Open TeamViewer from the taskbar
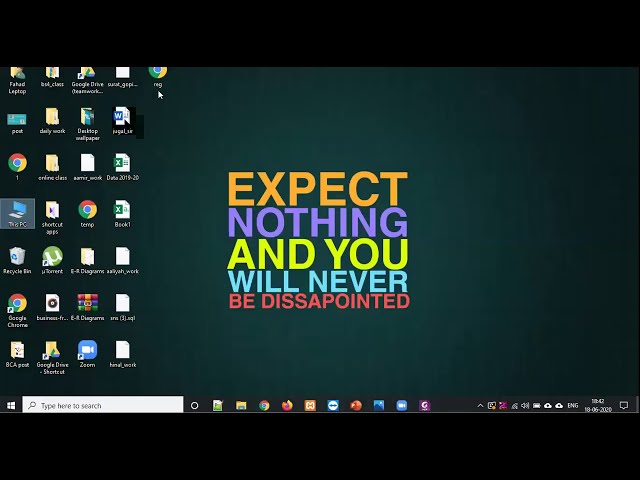 [x=333, y=405]
